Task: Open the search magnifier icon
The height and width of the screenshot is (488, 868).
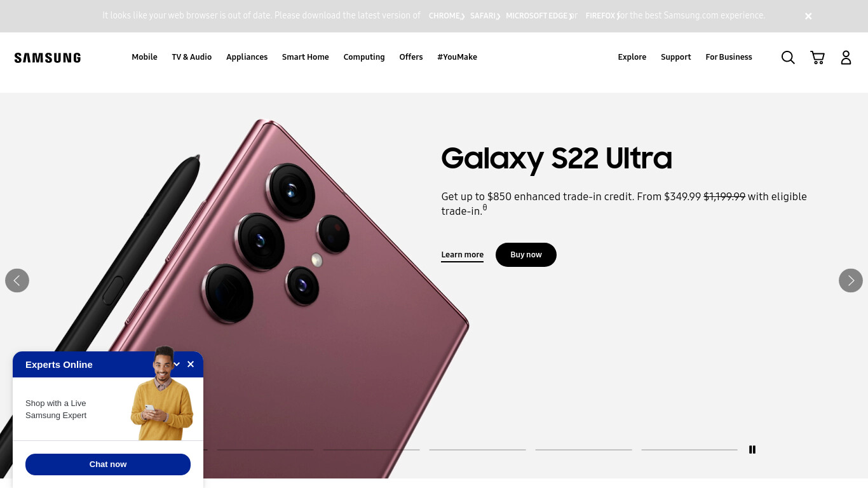Action: coord(788,58)
